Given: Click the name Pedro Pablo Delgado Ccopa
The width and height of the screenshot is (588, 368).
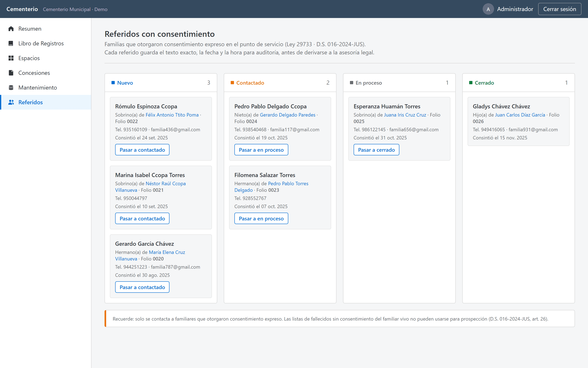Looking at the screenshot, I should coord(271,106).
